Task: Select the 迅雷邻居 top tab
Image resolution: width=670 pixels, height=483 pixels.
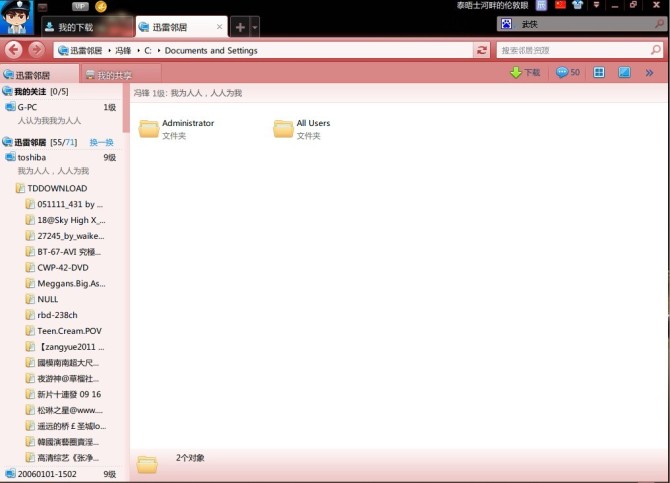Action: [181, 27]
